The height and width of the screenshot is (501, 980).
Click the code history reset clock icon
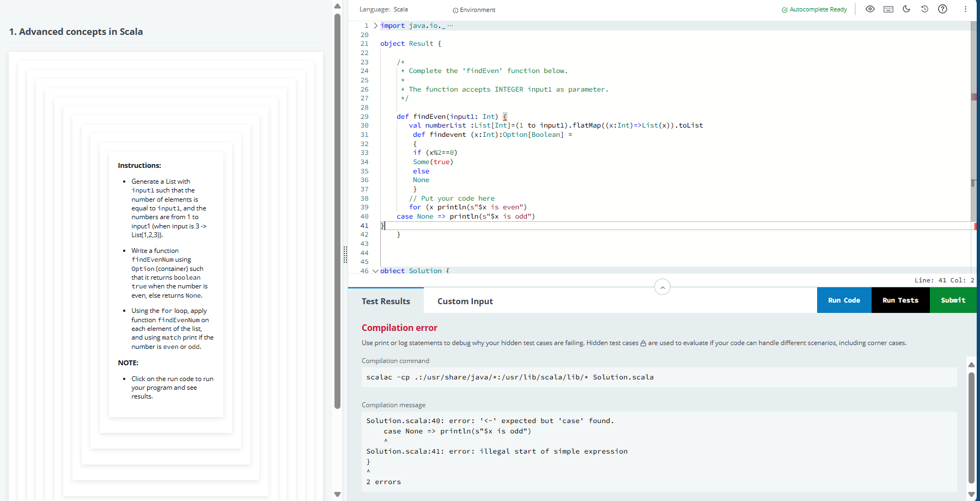[x=924, y=9]
